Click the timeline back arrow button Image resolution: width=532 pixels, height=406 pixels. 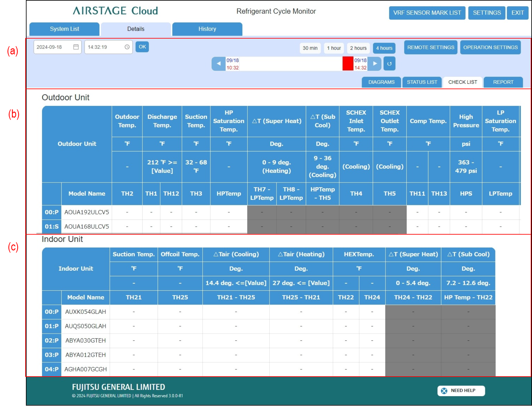[x=218, y=64]
